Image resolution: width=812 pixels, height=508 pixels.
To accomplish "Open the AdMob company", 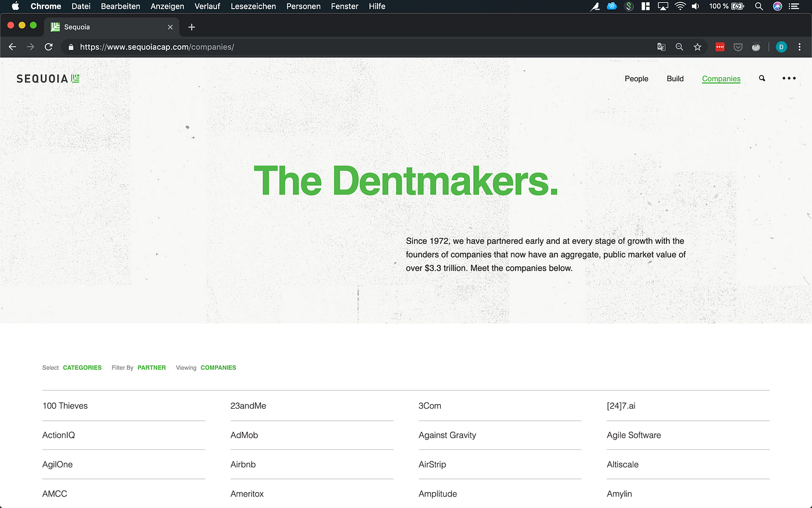I will [x=244, y=435].
